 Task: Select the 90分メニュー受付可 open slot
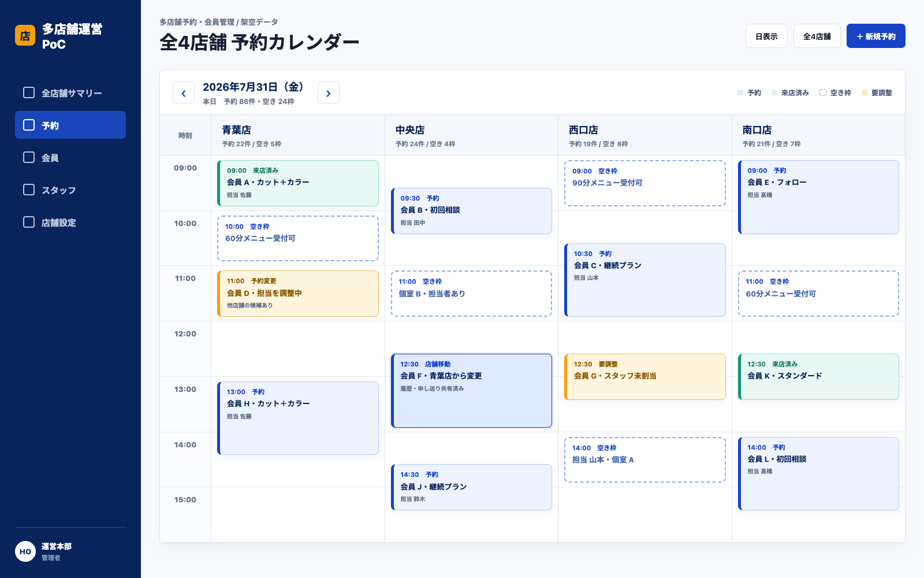click(x=645, y=183)
